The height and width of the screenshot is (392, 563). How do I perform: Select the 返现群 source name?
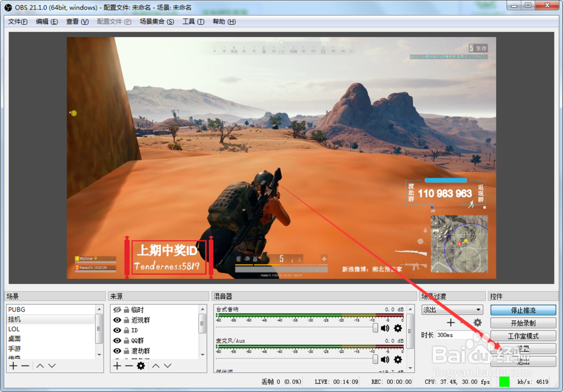point(141,320)
